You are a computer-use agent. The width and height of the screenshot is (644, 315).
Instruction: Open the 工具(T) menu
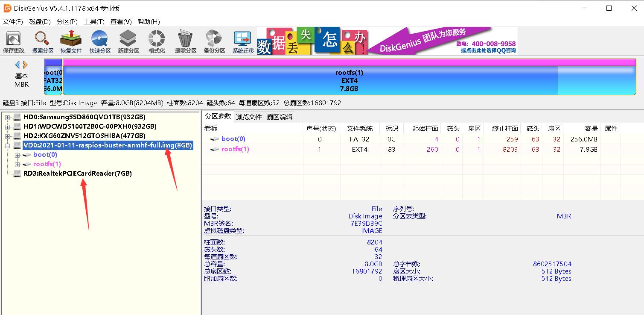click(94, 21)
